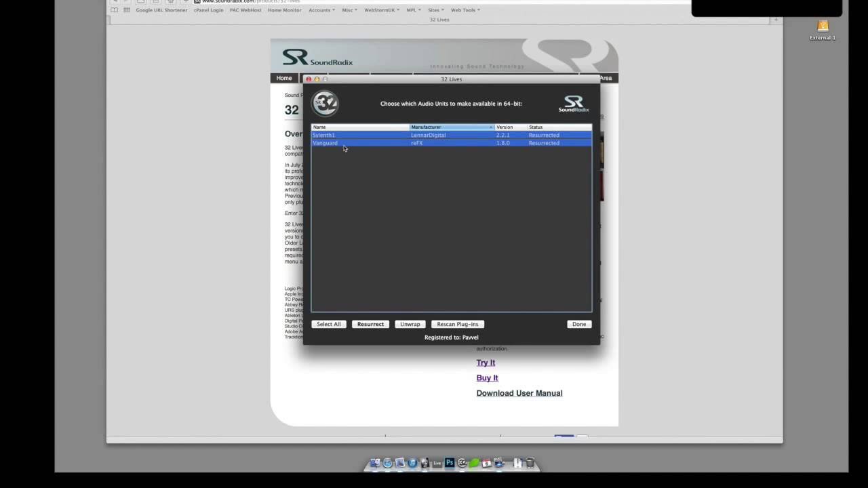Viewport: 868px width, 488px height.
Task: Open the documents stack in the dock
Action: pyautogui.click(x=518, y=463)
